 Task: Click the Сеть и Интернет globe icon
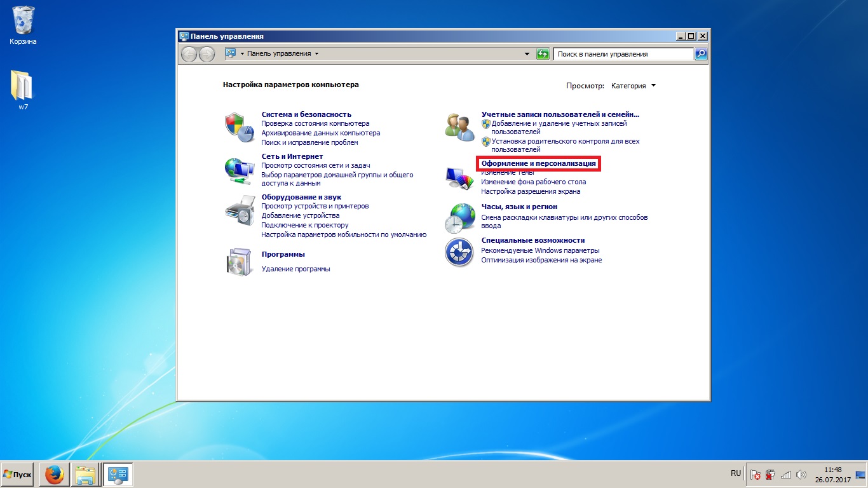[x=240, y=170]
